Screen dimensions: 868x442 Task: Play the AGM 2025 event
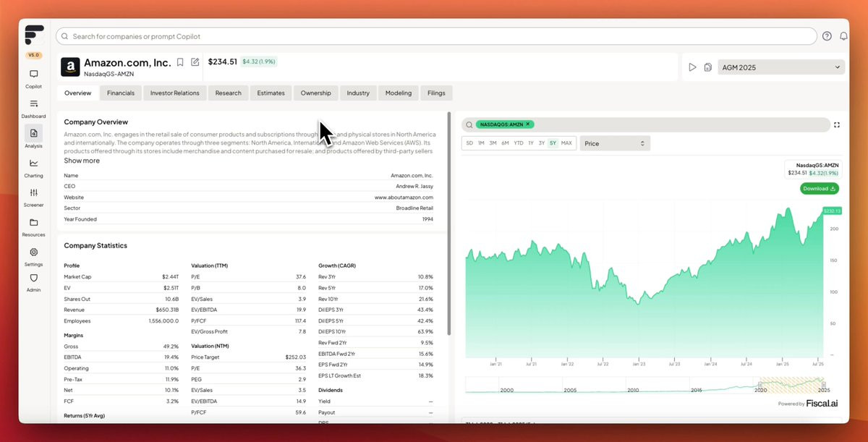point(692,67)
